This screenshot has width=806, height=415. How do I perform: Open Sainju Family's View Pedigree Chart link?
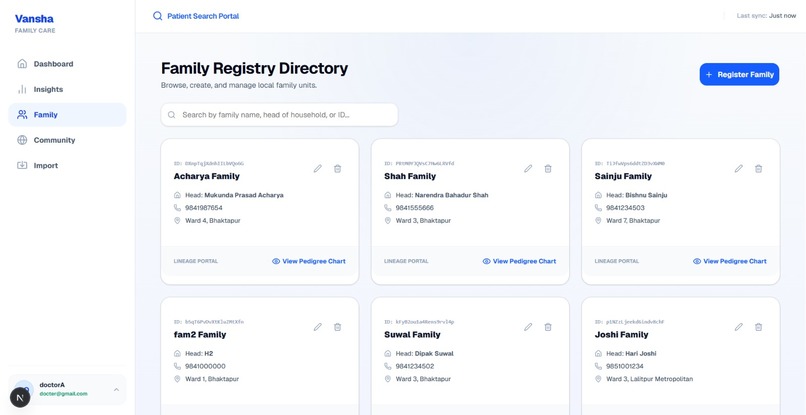click(729, 261)
